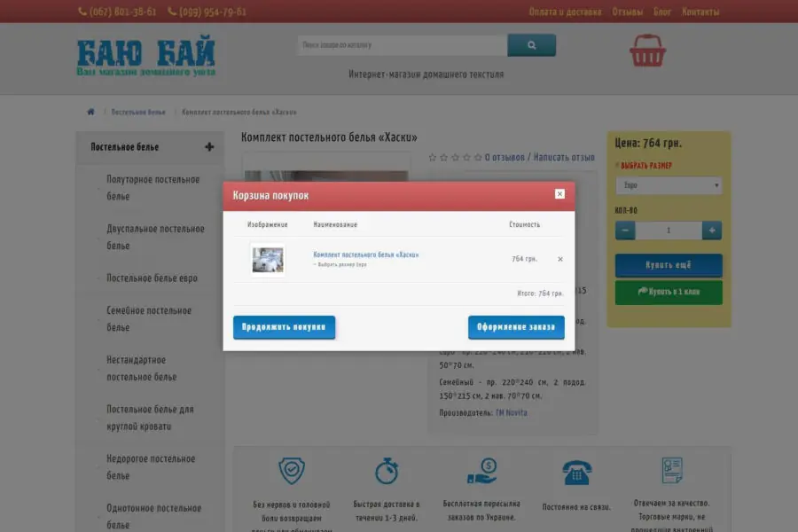Image resolution: width=798 pixels, height=532 pixels.
Task: Open Комплект постельного белья «Хаски» cart link
Action: coord(365,254)
